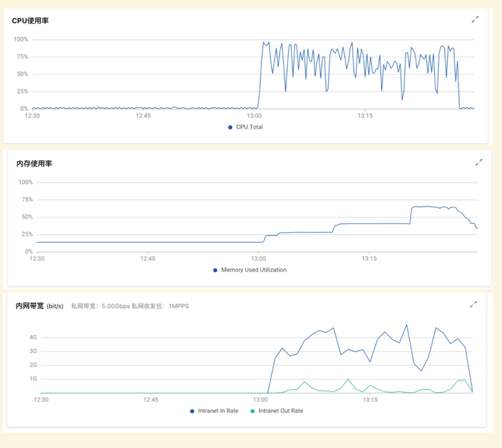The width and height of the screenshot is (502, 448).
Task: Click the blue dot beside Intranet In Rate
Action: click(x=192, y=411)
